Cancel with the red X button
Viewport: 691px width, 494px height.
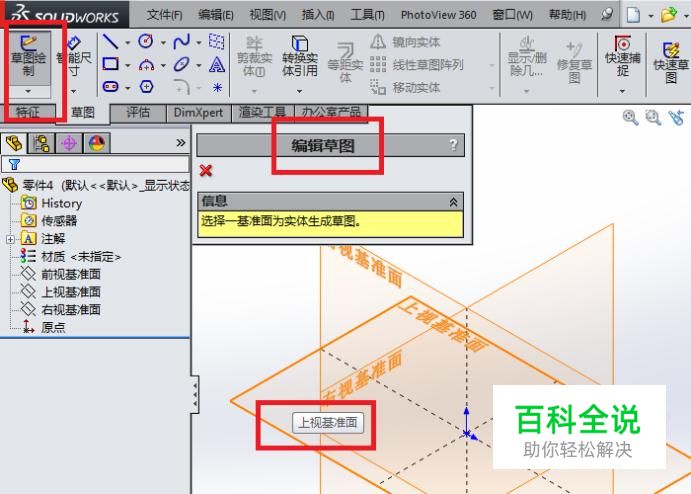click(206, 170)
